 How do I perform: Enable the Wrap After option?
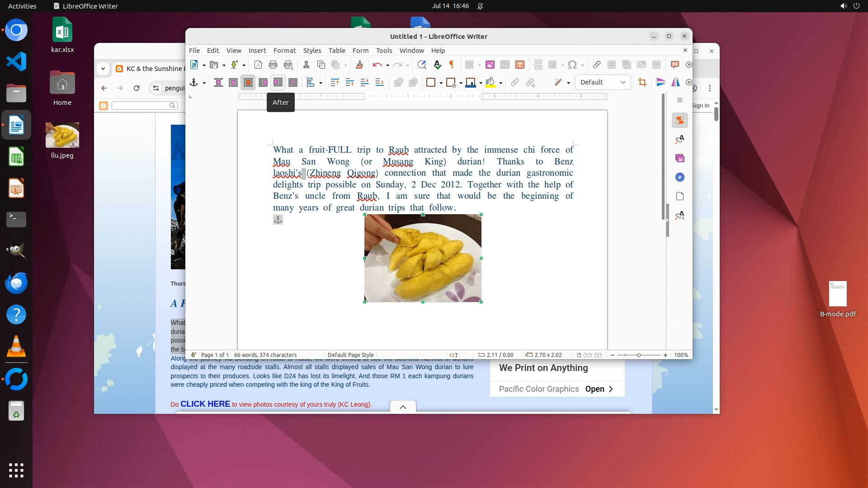click(278, 83)
